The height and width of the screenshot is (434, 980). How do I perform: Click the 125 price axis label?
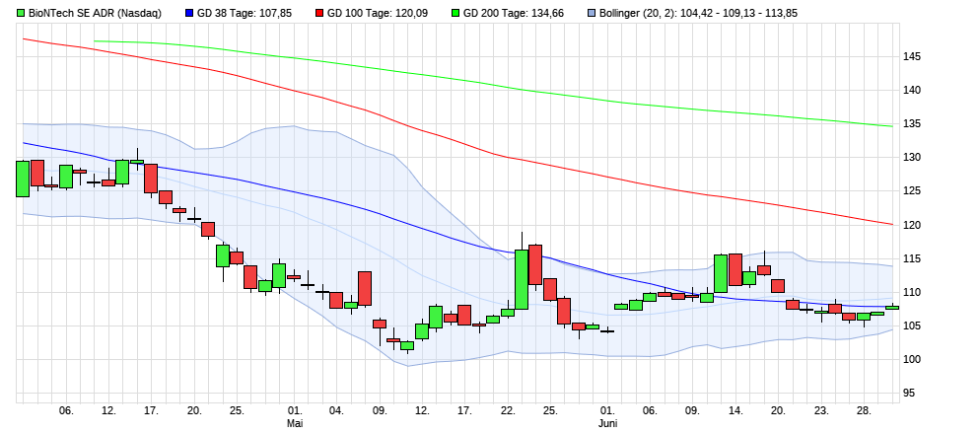[913, 191]
